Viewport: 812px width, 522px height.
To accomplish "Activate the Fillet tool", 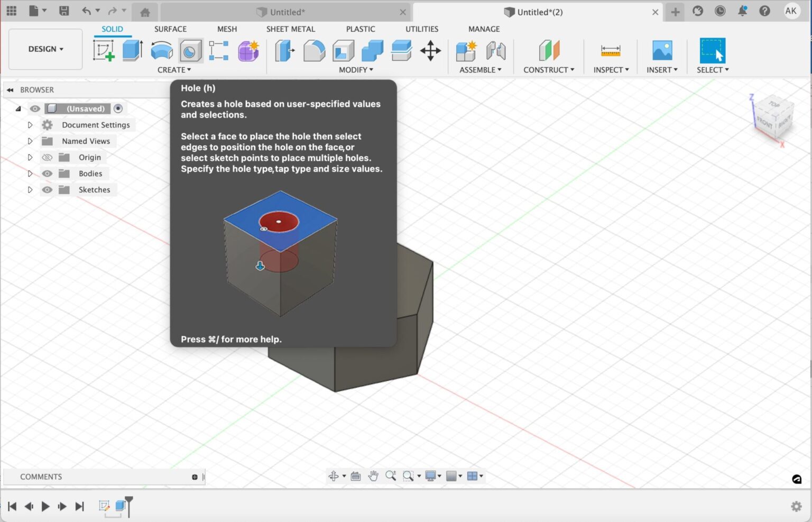I will tap(313, 50).
